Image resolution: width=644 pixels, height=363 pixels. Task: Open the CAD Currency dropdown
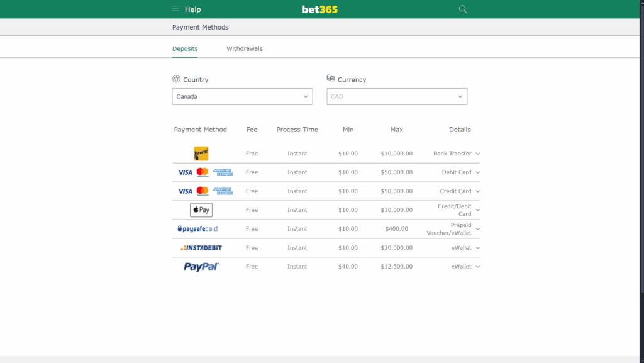tap(397, 96)
